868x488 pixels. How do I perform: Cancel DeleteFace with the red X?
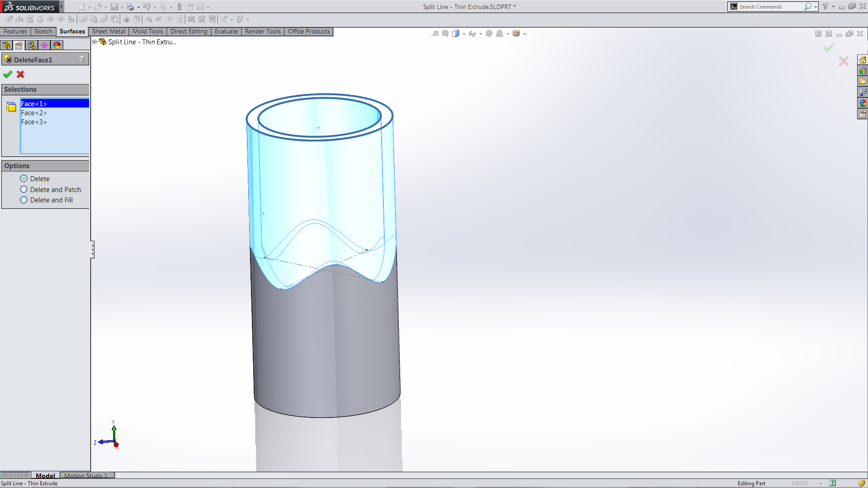pos(20,75)
